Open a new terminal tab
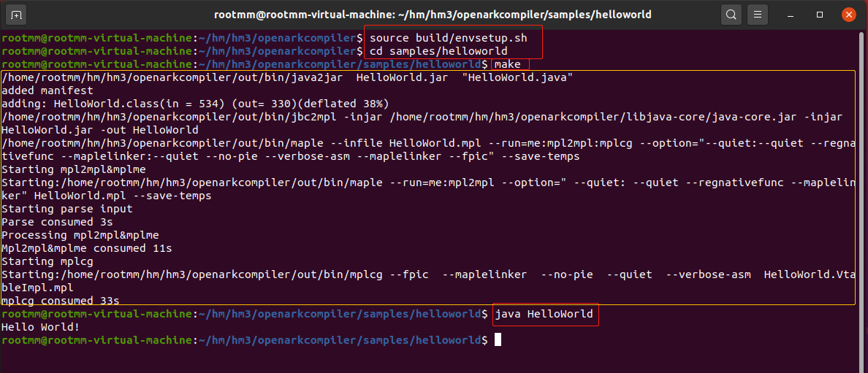The height and width of the screenshot is (373, 868). [17, 15]
